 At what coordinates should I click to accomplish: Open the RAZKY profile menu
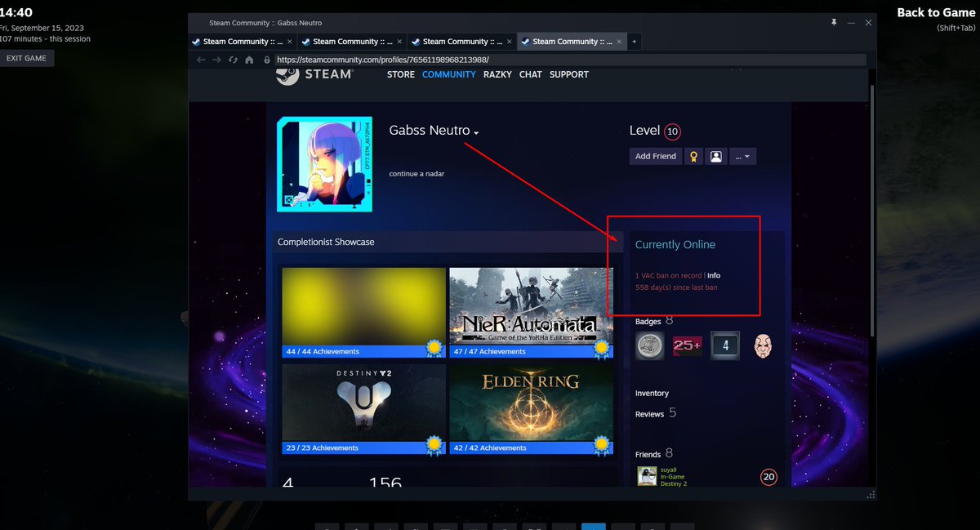tap(497, 74)
